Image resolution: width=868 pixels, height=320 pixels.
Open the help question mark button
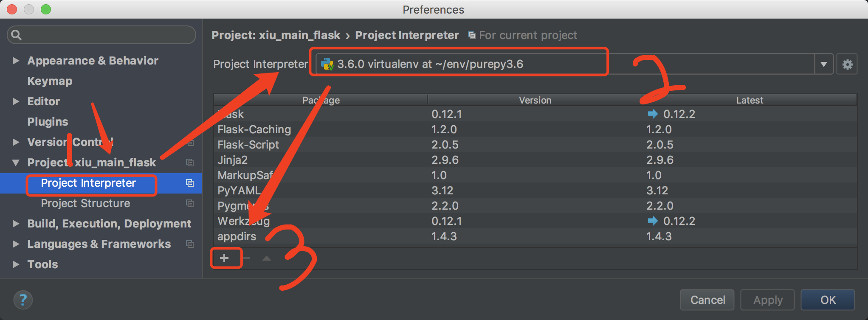point(23,300)
